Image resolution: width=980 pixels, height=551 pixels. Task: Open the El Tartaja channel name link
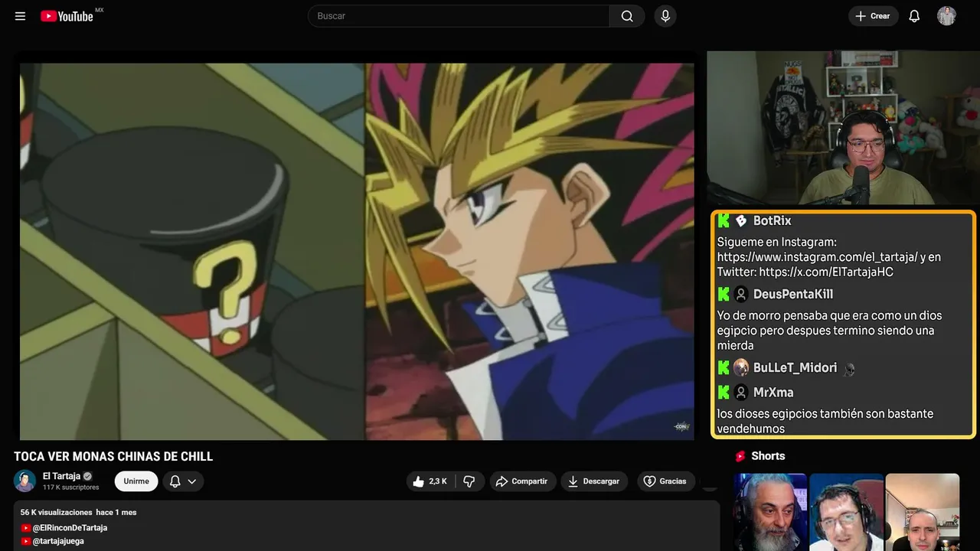pyautogui.click(x=61, y=476)
